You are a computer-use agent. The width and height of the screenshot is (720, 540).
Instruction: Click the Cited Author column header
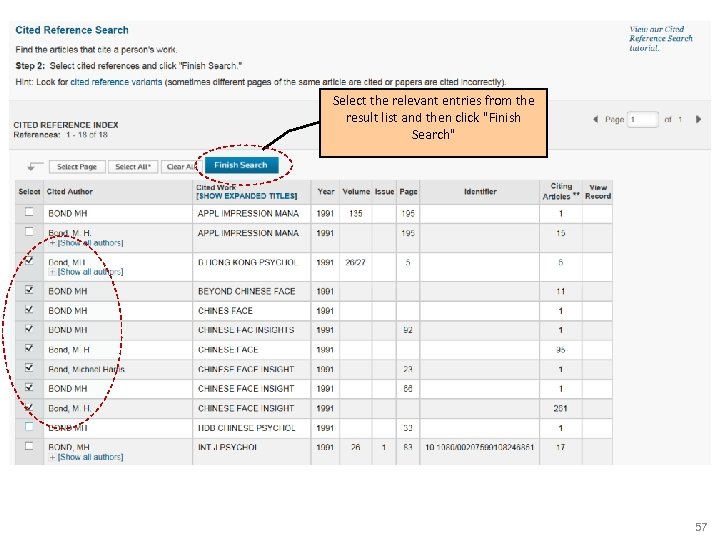pos(70,192)
